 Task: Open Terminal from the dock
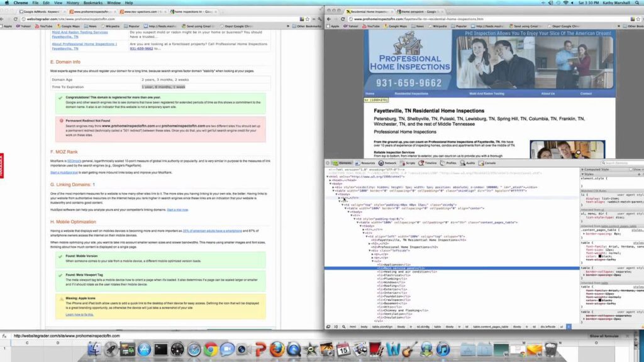[160, 349]
